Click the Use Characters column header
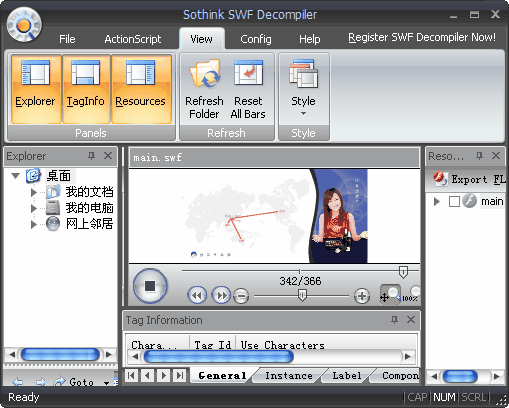The width and height of the screenshot is (509, 408). (x=283, y=345)
